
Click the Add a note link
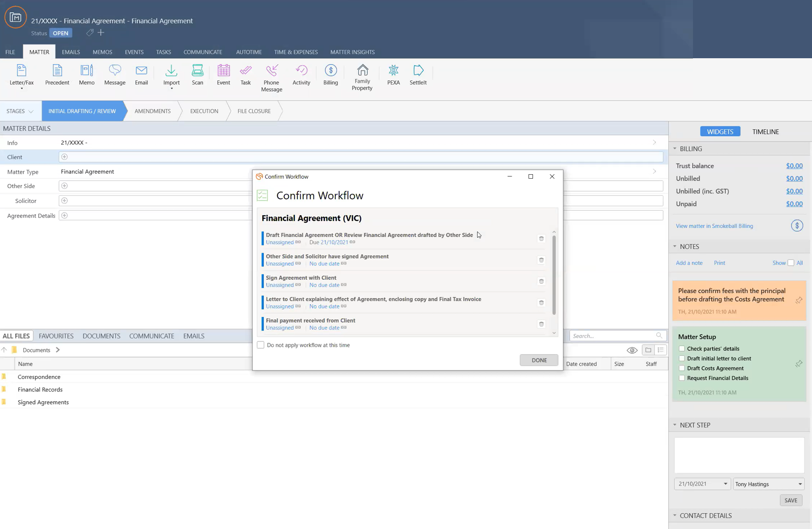[689, 263]
